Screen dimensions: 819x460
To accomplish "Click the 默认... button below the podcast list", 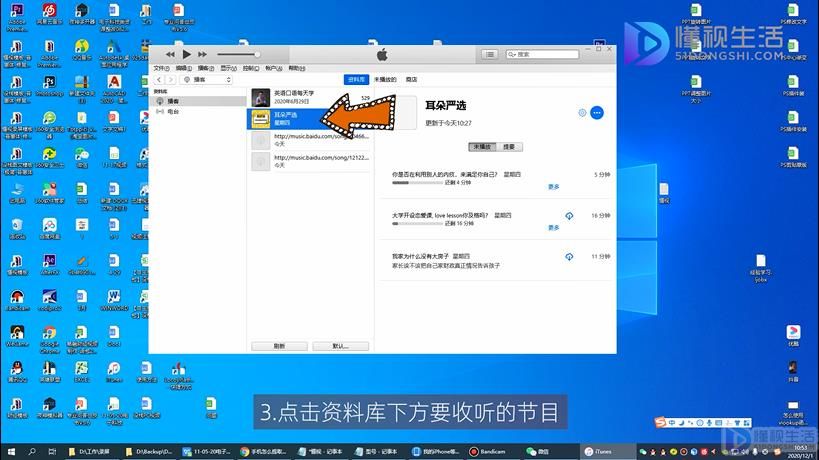I will 341,346.
